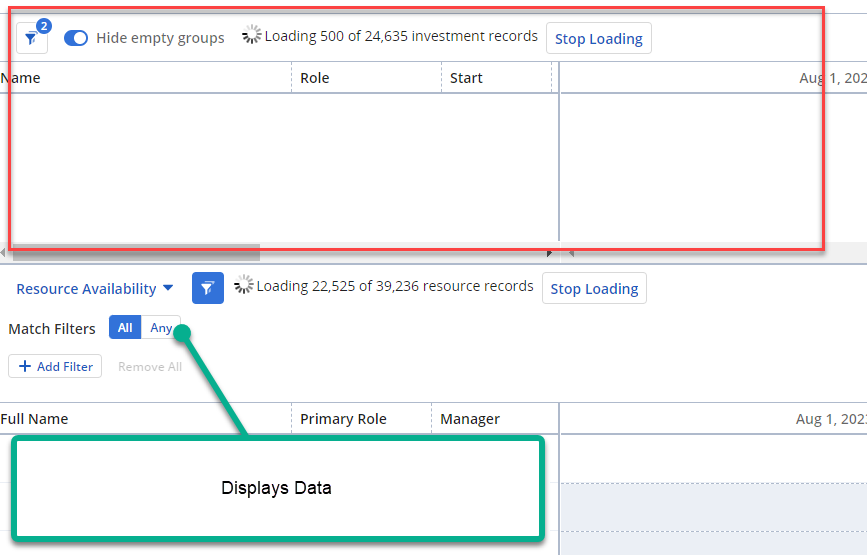Select All for Match Filters

pos(125,328)
